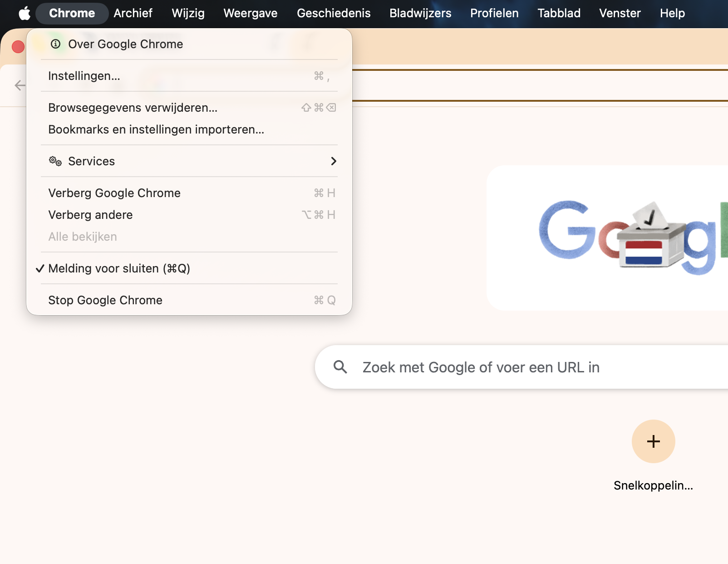
Task: Click the Services gear icon
Action: pyautogui.click(x=55, y=161)
